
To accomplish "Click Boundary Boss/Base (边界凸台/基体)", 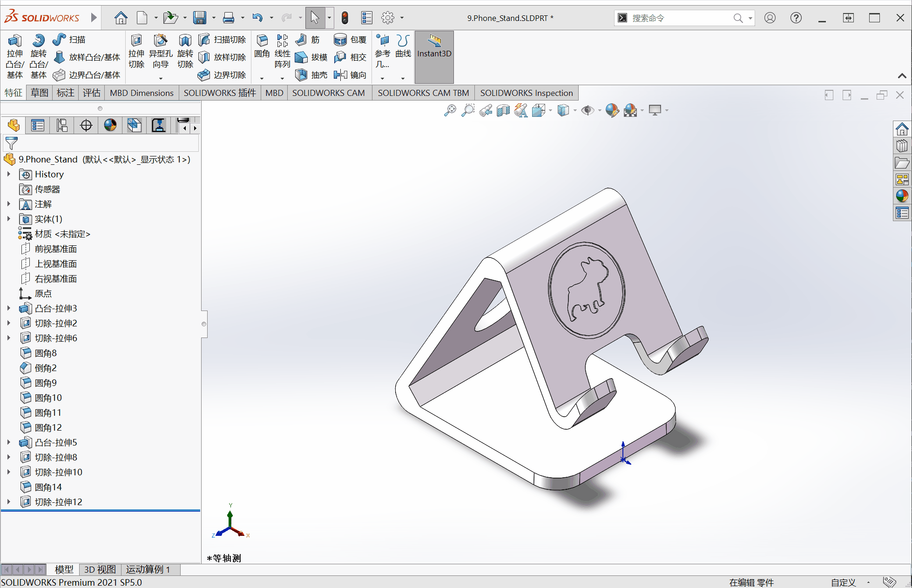I will click(87, 75).
